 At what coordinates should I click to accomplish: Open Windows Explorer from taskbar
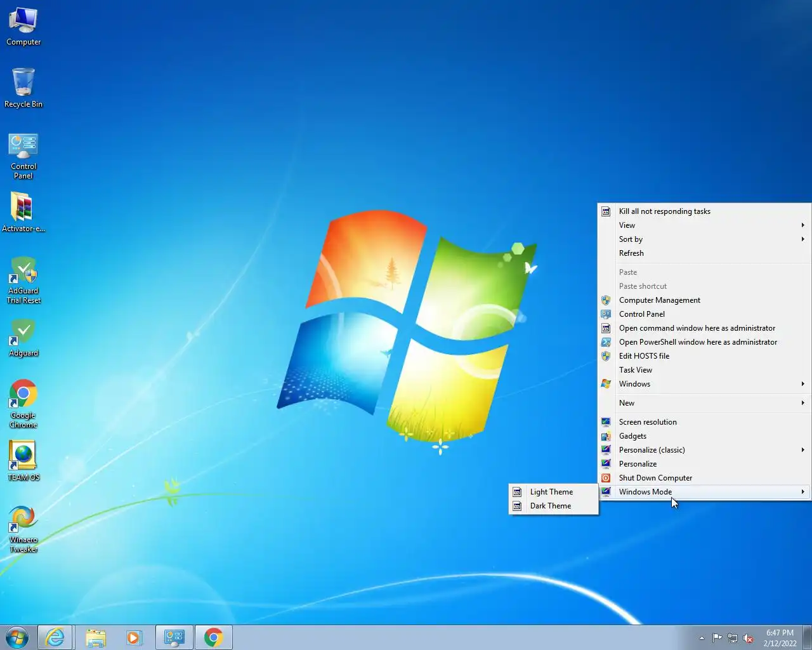click(x=96, y=637)
